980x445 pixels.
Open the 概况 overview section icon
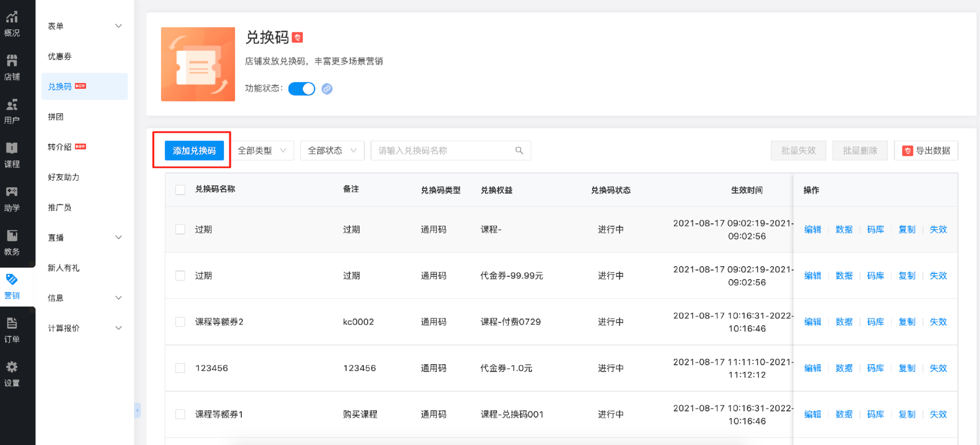pyautogui.click(x=12, y=17)
